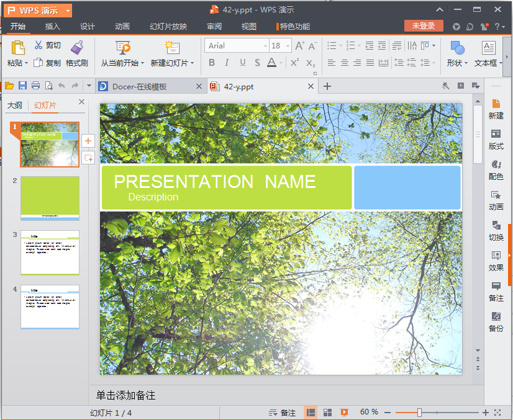
Task: Insert a text box via 文本框 icon
Action: click(488, 48)
